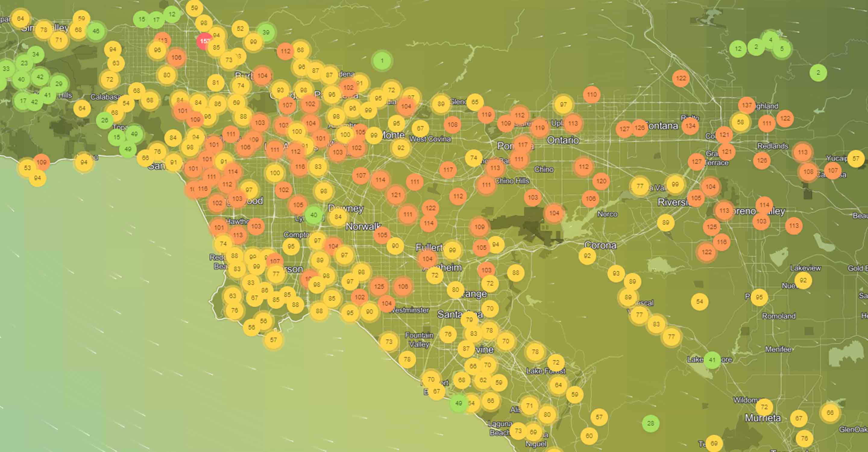Select the Romoland place label

(779, 316)
